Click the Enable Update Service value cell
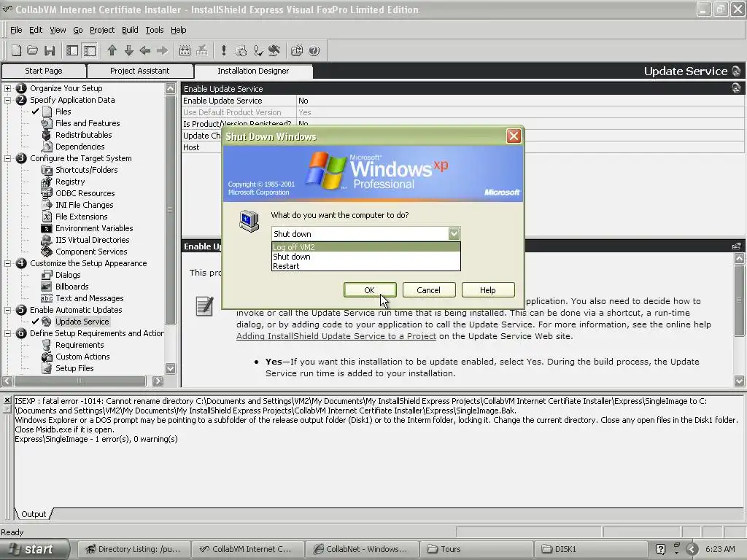Viewport: 747px width, 560px height. click(x=520, y=101)
